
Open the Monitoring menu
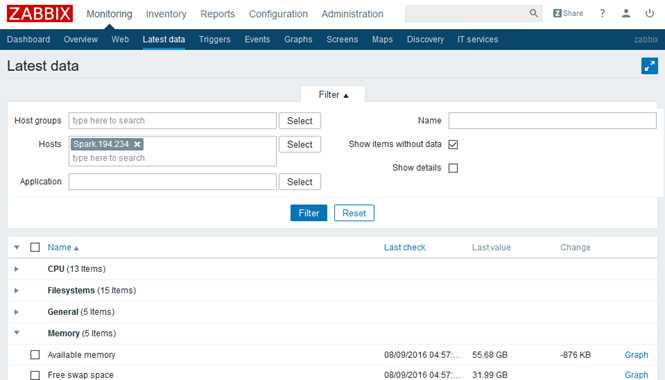point(109,14)
